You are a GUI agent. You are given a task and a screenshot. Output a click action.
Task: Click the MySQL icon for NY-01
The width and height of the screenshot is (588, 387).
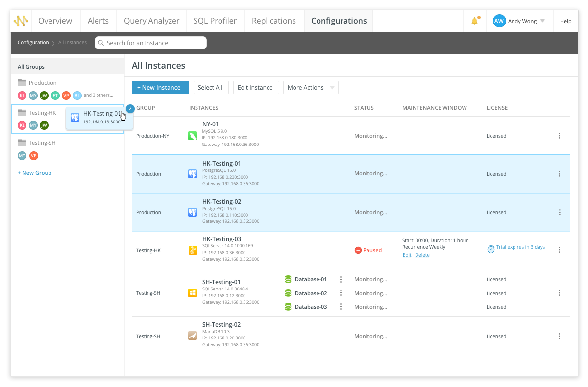point(193,136)
